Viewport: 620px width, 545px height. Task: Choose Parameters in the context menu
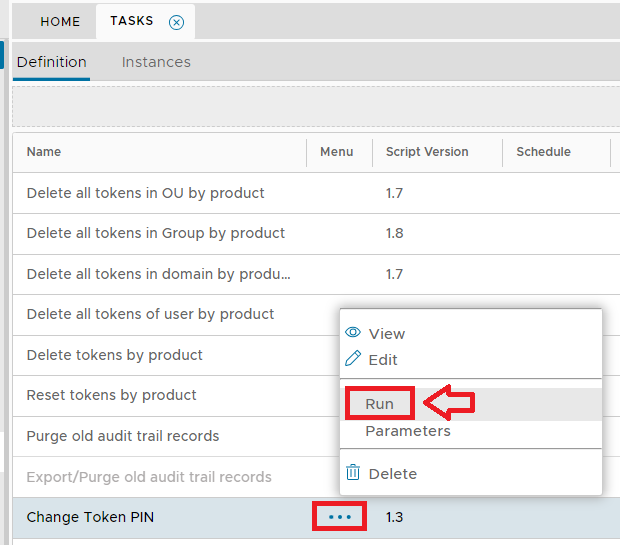point(407,431)
